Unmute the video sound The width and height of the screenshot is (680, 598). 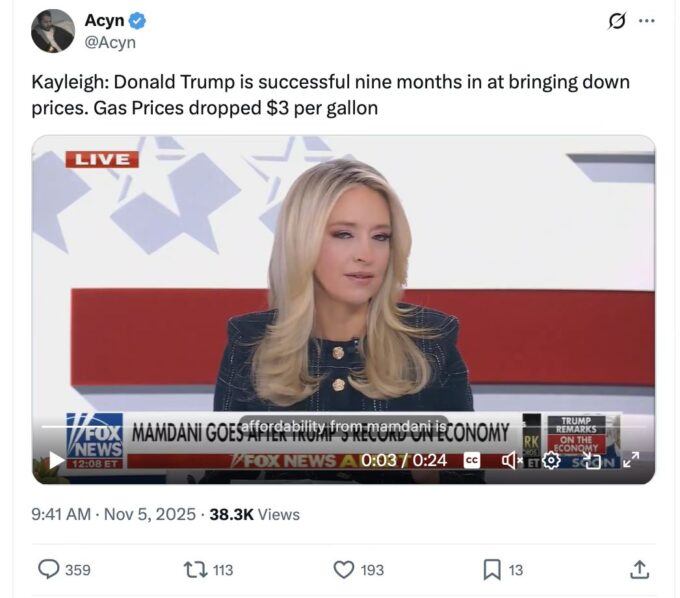pos(512,460)
